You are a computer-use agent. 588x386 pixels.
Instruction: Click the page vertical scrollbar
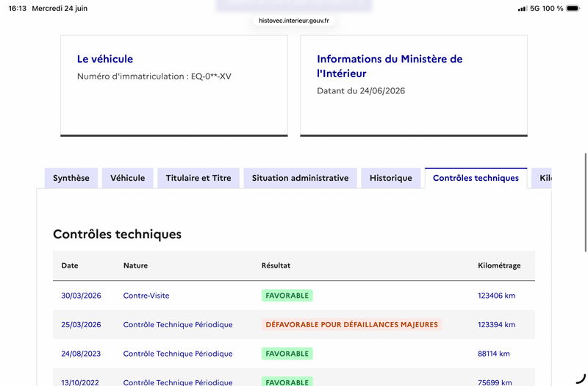pos(585,203)
